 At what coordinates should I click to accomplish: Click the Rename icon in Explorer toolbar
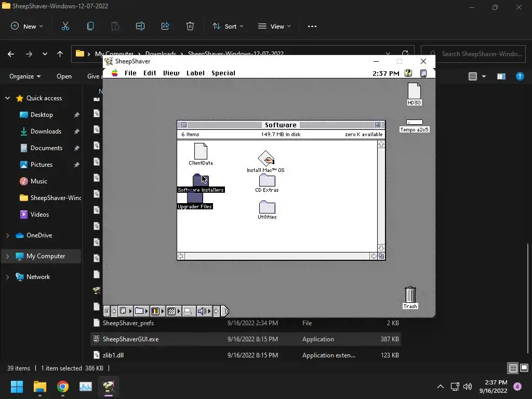click(x=140, y=26)
